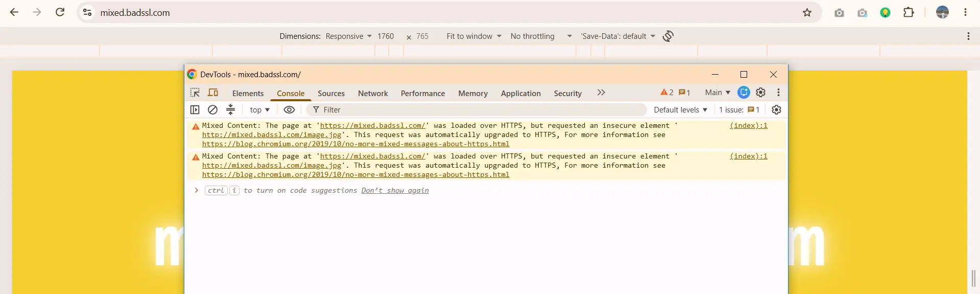
Task: Open chromium blog link in second warning
Action: 355,174
